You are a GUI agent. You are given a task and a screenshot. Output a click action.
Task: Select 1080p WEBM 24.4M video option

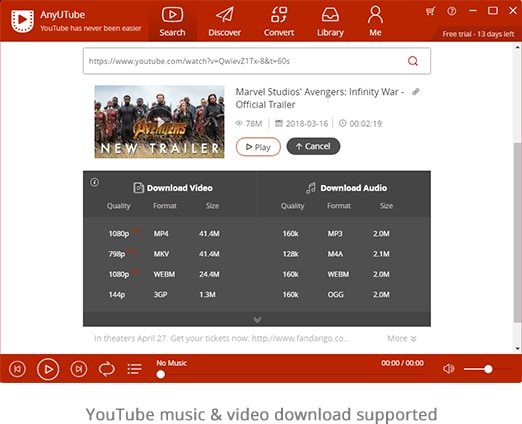pyautogui.click(x=164, y=274)
